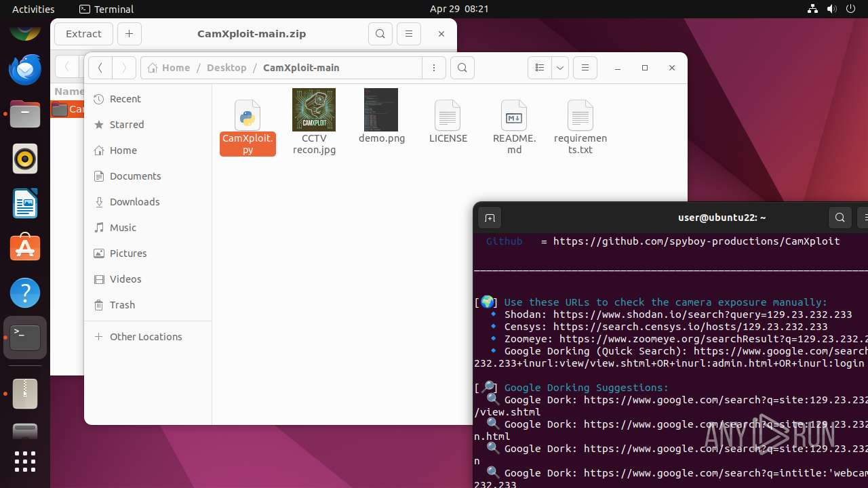Go forward in the Files window

pos(123,68)
